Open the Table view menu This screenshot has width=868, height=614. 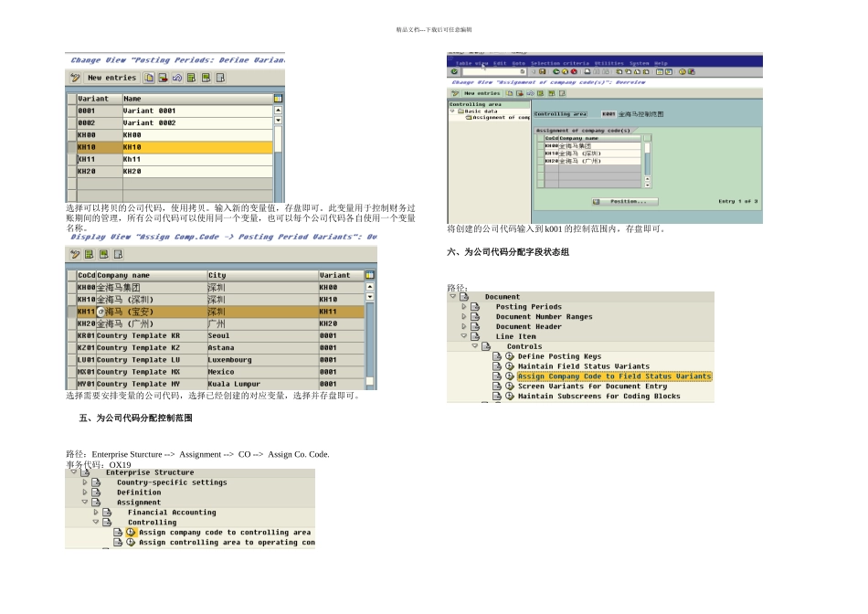471,63
